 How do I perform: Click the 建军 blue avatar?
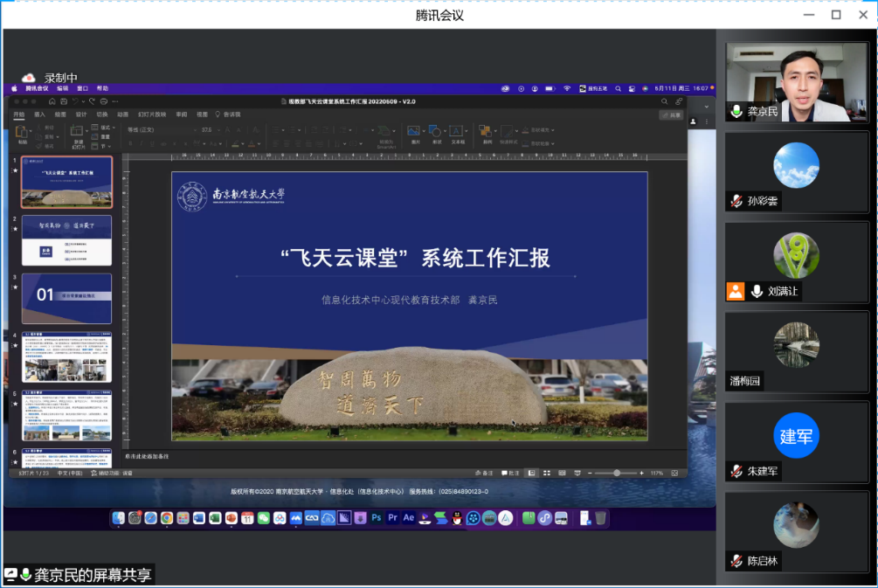(796, 435)
